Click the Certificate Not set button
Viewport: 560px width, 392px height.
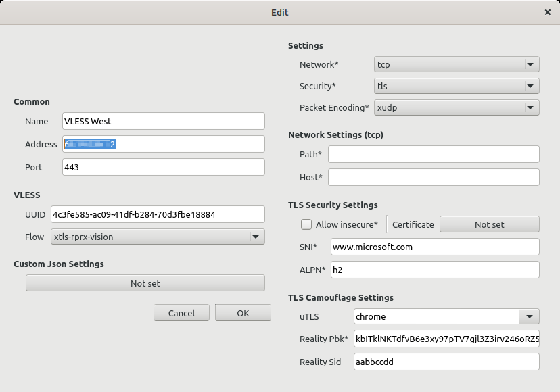[x=489, y=224]
